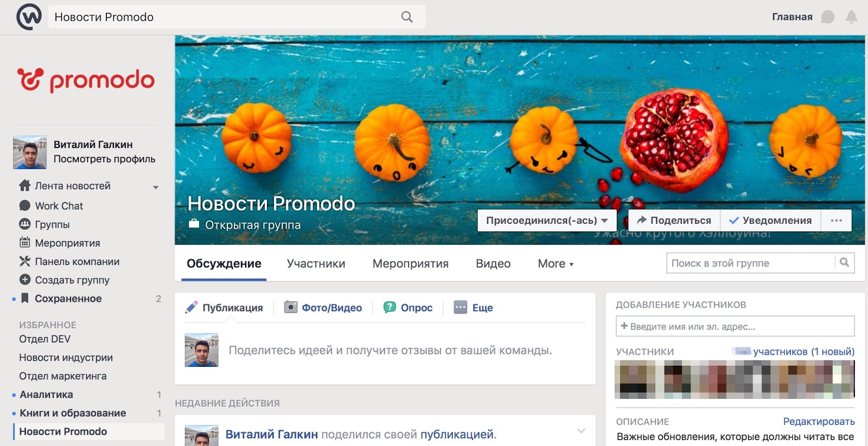Open Аналитика group in sidebar
The image size is (868, 446).
pos(46,394)
